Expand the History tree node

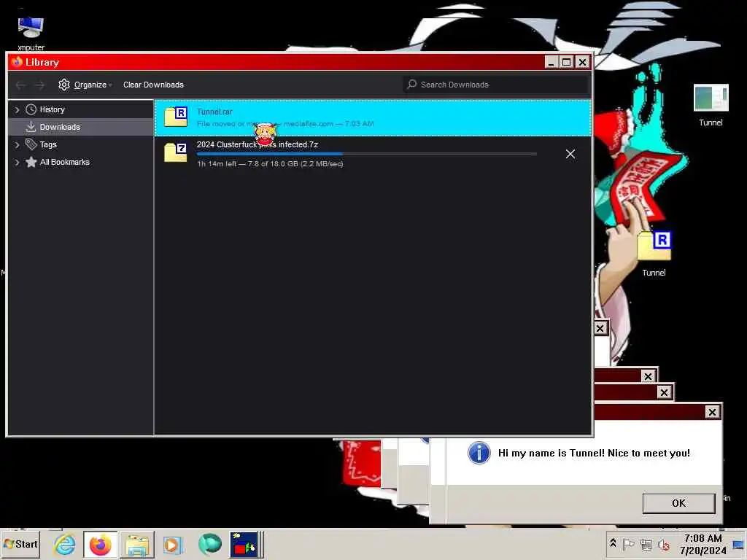click(x=18, y=109)
